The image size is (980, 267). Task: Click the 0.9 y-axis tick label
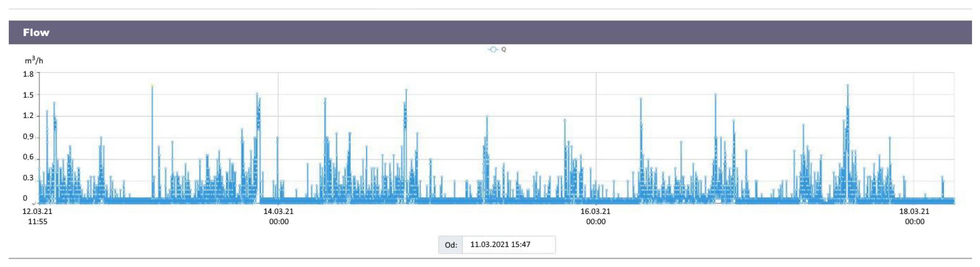tap(28, 136)
